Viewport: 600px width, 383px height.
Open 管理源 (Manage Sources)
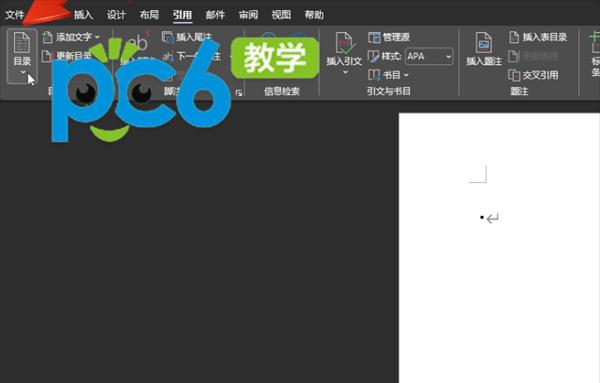coord(389,37)
